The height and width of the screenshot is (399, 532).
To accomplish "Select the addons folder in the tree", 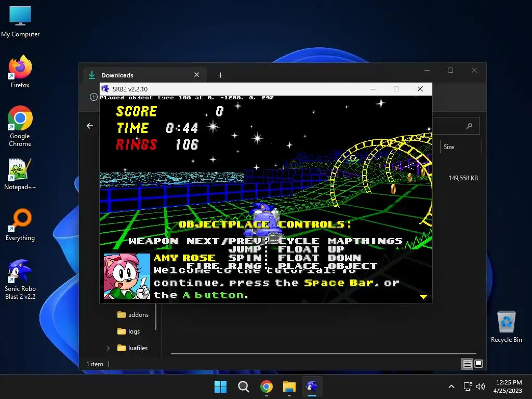I will point(133,314).
